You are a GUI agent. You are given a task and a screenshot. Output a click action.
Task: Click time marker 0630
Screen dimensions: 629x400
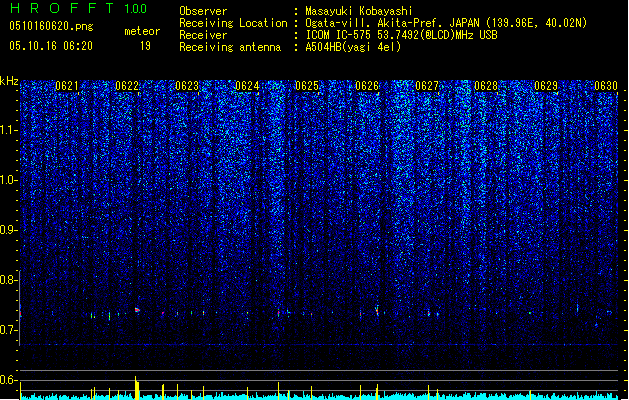(606, 86)
